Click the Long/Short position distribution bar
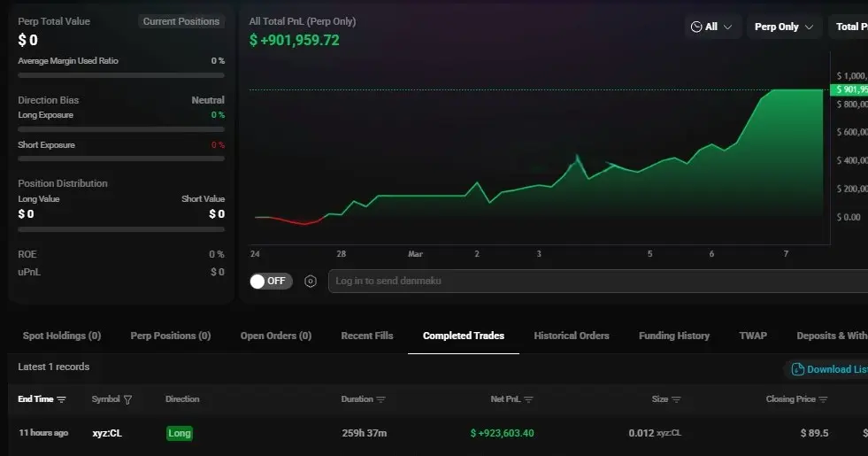Screen dimensions: 868x456 (121, 229)
